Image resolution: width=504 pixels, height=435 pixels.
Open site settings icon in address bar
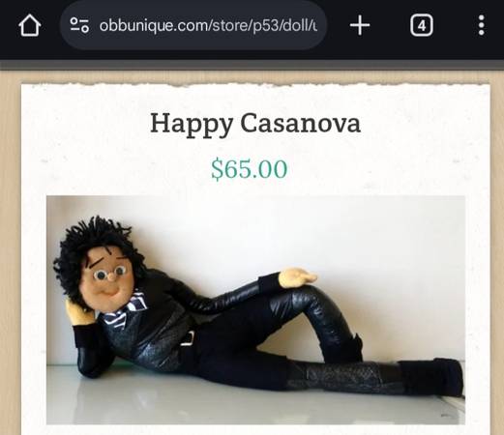[x=79, y=25]
